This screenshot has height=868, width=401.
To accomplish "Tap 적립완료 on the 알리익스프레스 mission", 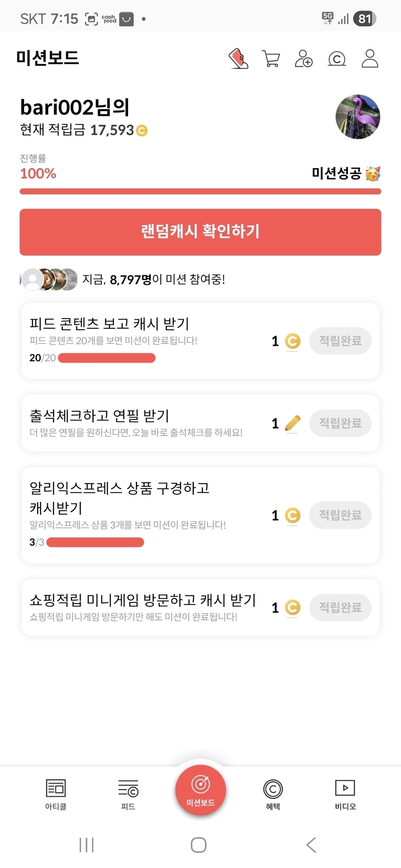I will point(340,515).
